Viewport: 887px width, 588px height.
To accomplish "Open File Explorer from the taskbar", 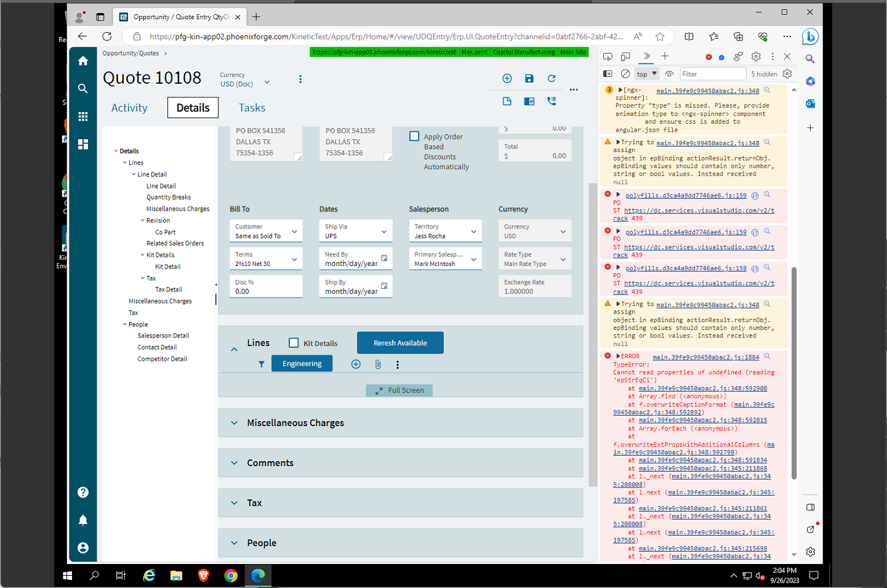I will 177,576.
